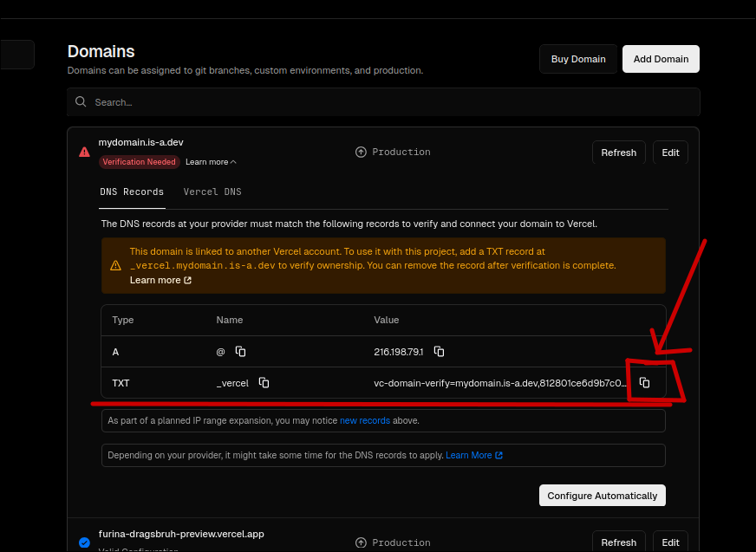Click the red warning icon beside mydomain.is-a.dev
The image size is (756, 552).
(x=84, y=152)
